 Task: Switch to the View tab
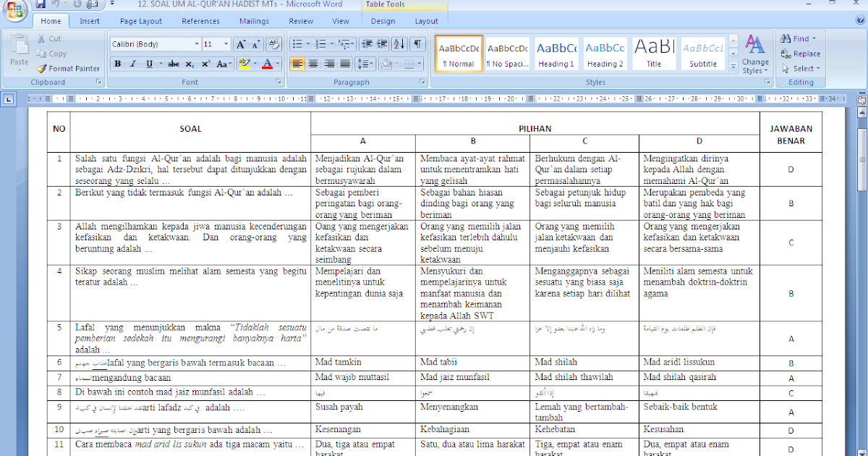(x=341, y=22)
